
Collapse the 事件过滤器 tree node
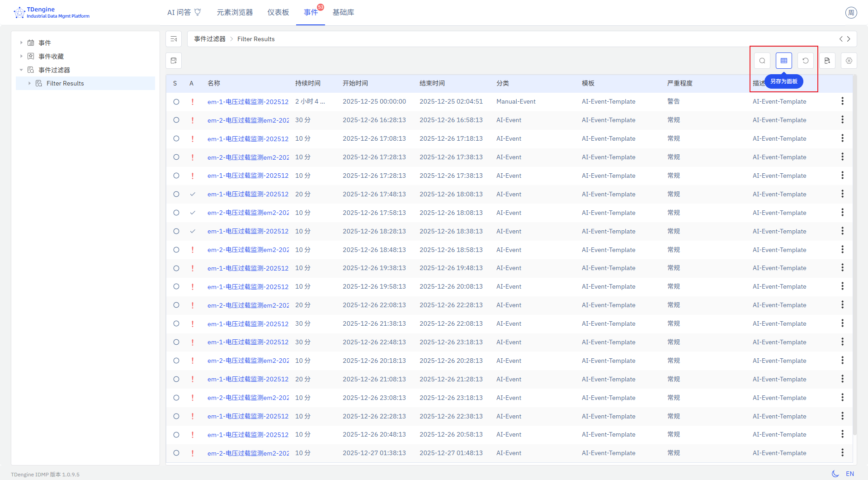click(21, 70)
